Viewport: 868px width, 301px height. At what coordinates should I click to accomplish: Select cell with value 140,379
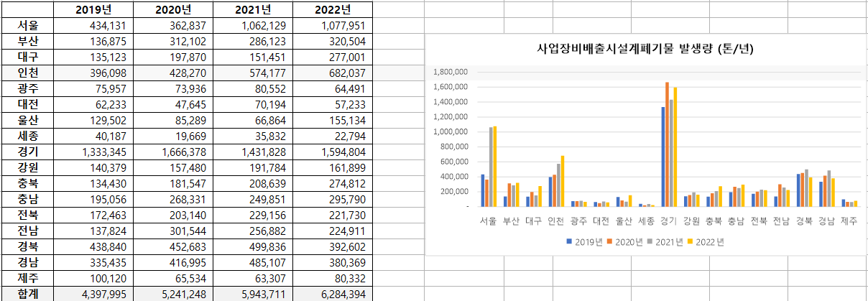coord(93,167)
